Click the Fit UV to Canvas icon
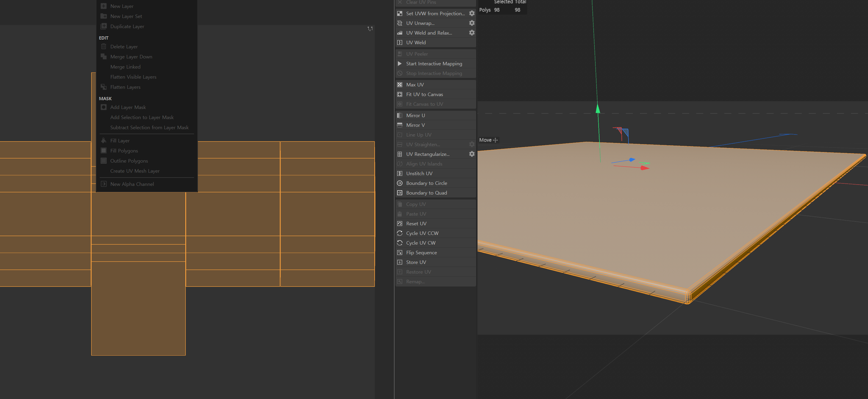868x399 pixels. point(400,94)
